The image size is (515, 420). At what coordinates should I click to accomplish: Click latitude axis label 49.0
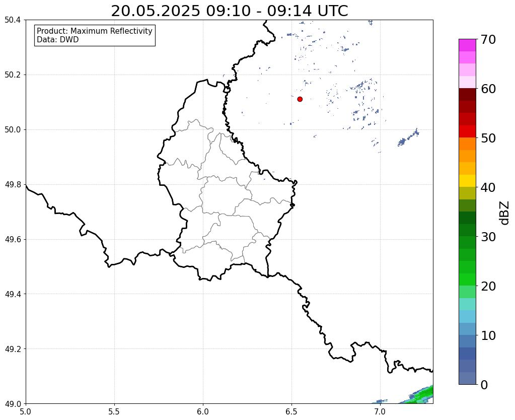pyautogui.click(x=13, y=404)
